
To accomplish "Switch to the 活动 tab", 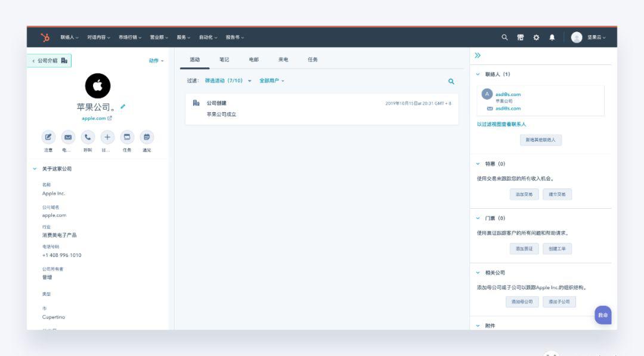I will point(194,60).
